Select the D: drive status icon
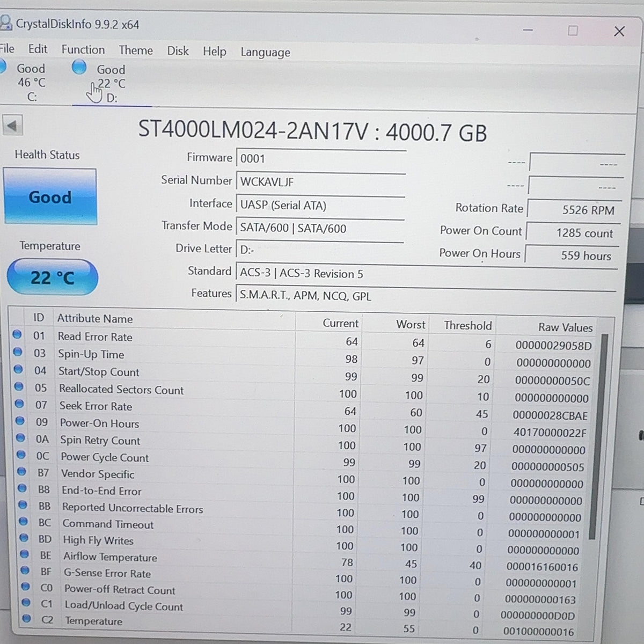Image resolution: width=644 pixels, height=644 pixels. pos(79,67)
